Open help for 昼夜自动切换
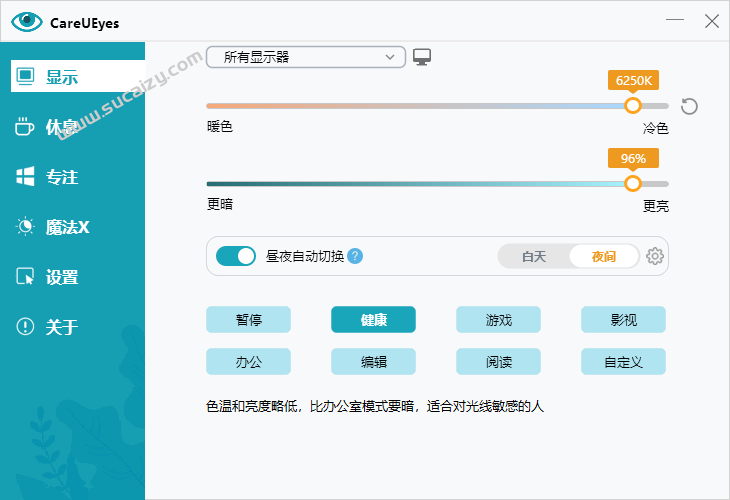Viewport: 730px width, 500px height. pyautogui.click(x=355, y=256)
